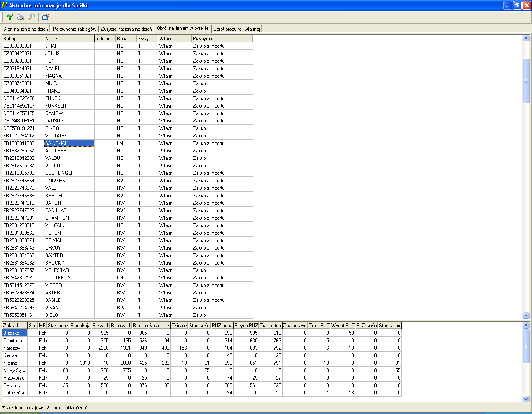Click scroll-down arrow of the upper table
The image size is (532, 414).
pyautogui.click(x=526, y=316)
